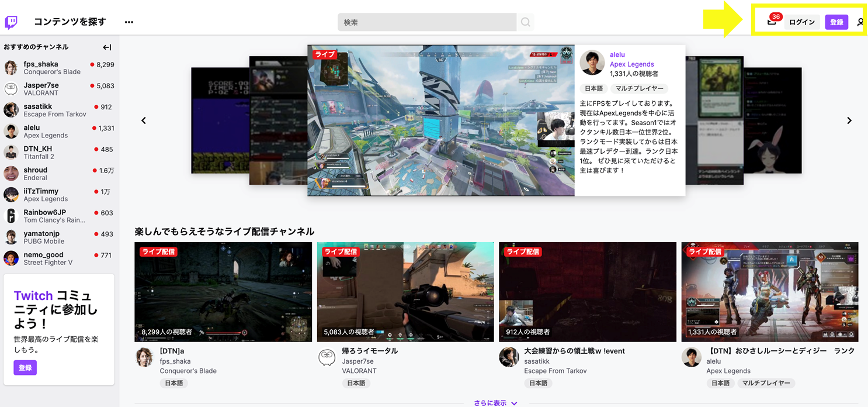Open the three-dots more menu
This screenshot has height=407, width=868.
[129, 22]
